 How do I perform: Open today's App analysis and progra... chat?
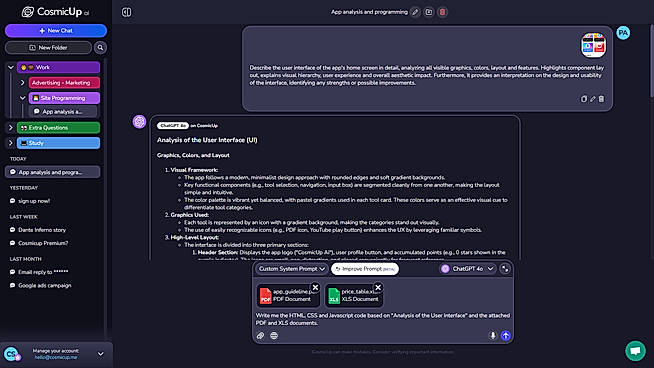(53, 172)
